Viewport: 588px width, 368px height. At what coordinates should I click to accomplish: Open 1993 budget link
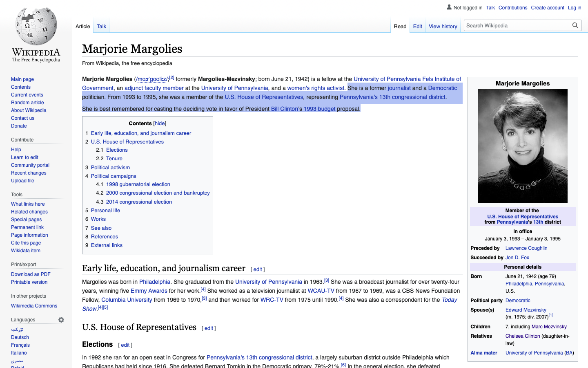pyautogui.click(x=320, y=109)
